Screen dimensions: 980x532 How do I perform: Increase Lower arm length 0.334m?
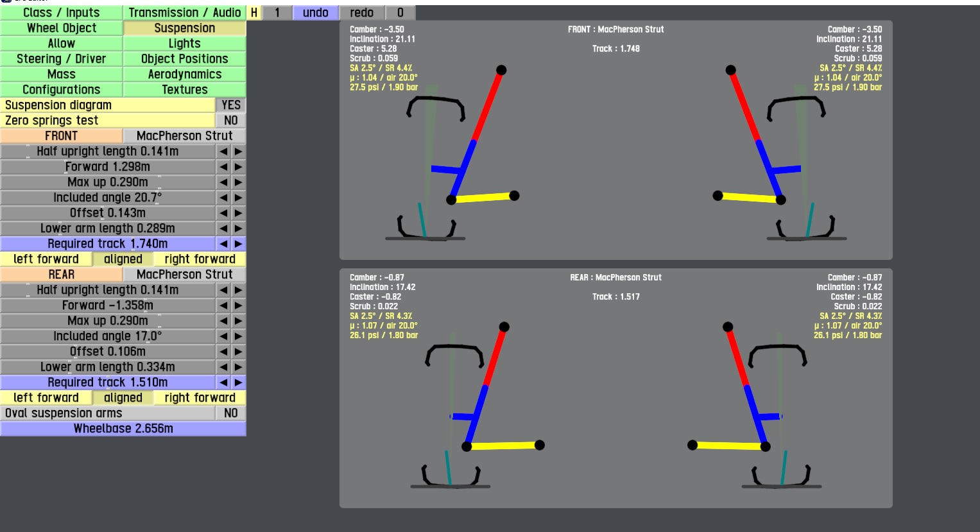(238, 367)
